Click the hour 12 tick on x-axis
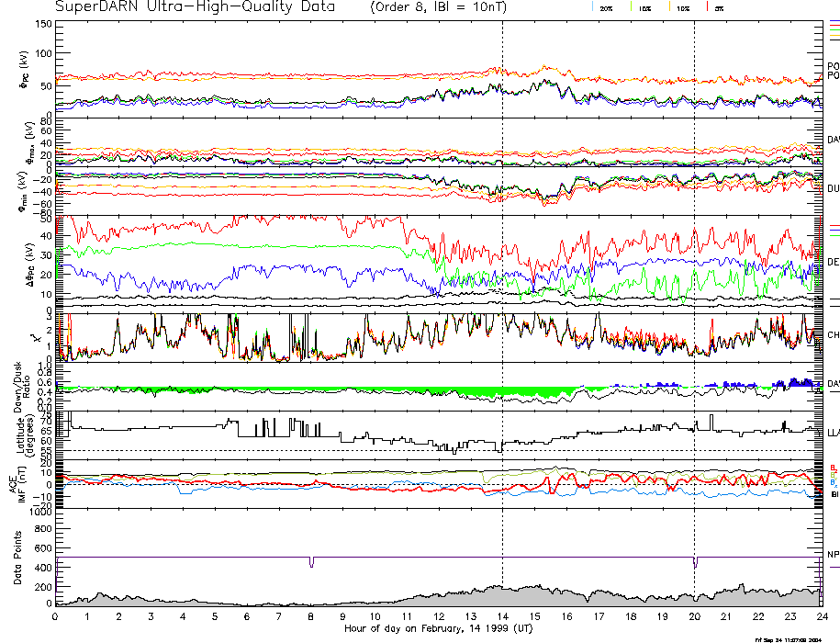 coord(439,616)
